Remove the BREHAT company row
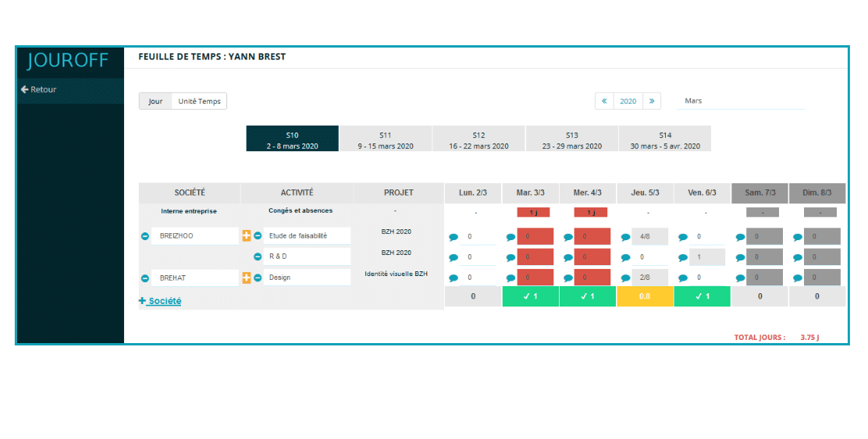The image size is (868, 439). (145, 278)
